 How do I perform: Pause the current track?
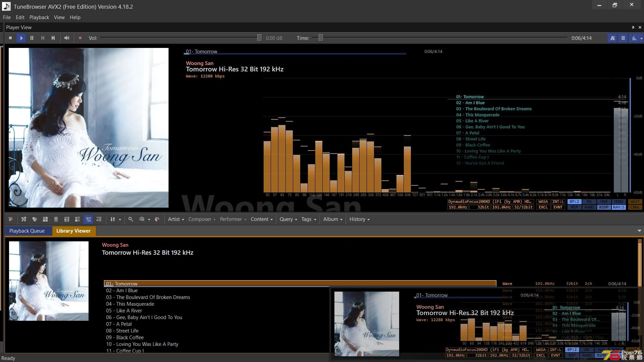tap(32, 38)
